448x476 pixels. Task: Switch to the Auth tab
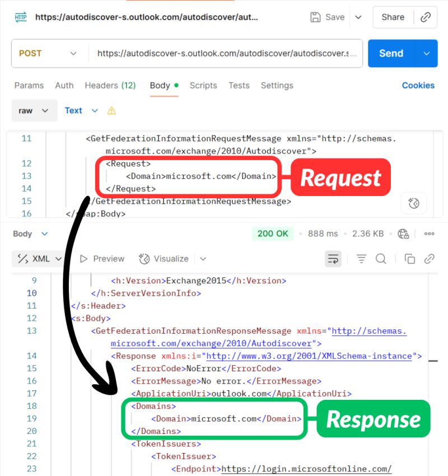64,86
